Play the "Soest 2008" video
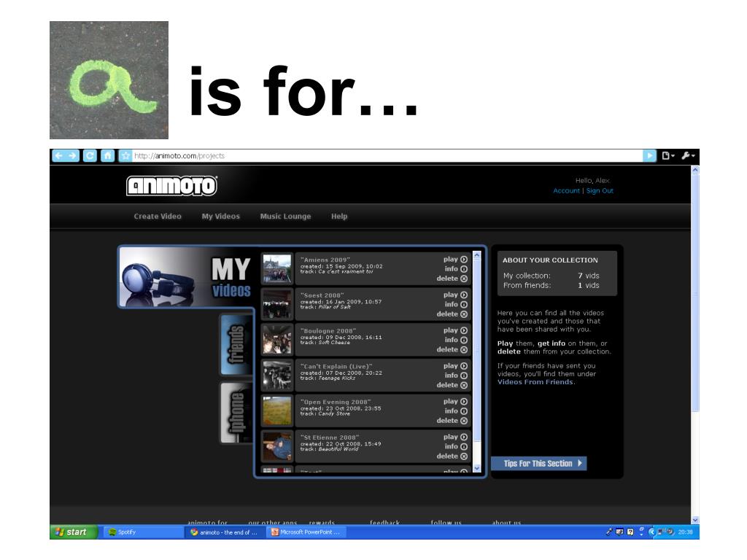This screenshot has width=747, height=560. point(455,295)
